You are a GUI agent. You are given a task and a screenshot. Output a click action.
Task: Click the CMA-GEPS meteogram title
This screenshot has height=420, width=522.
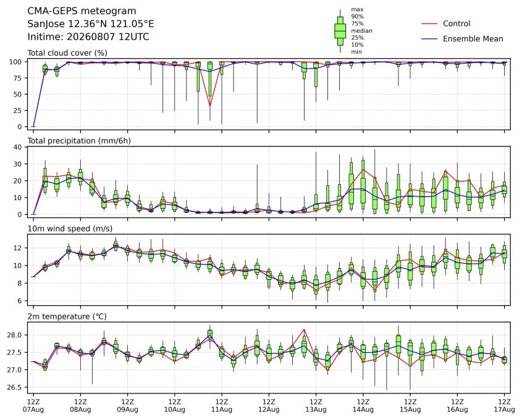pyautogui.click(x=82, y=11)
